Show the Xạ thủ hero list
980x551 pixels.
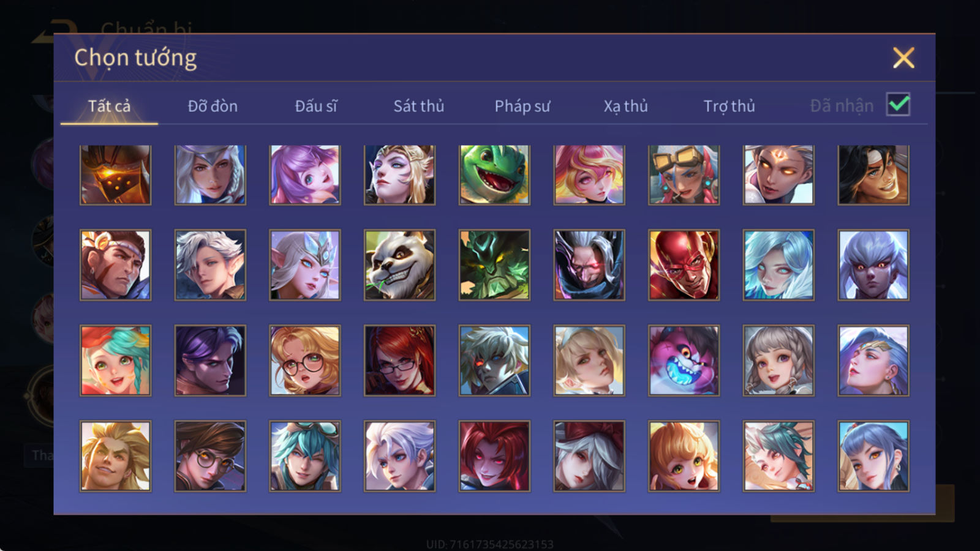pyautogui.click(x=625, y=106)
